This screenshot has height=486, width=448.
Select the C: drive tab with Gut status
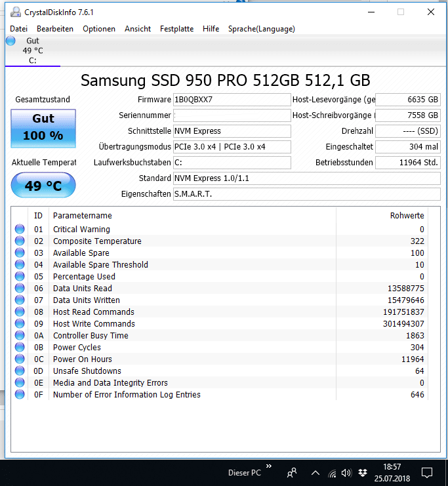[x=33, y=51]
